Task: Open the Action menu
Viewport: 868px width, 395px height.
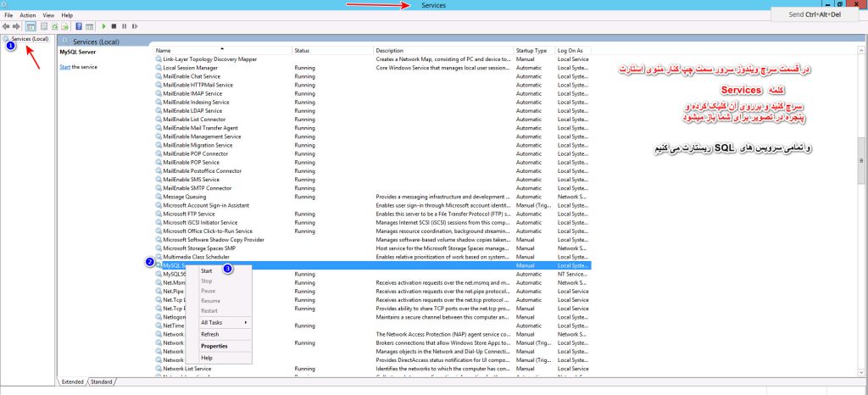Action: (28, 15)
